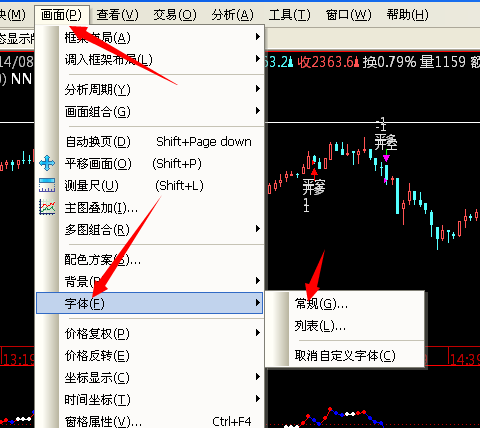Select 常规(G)... in the font submenu

tap(321, 304)
